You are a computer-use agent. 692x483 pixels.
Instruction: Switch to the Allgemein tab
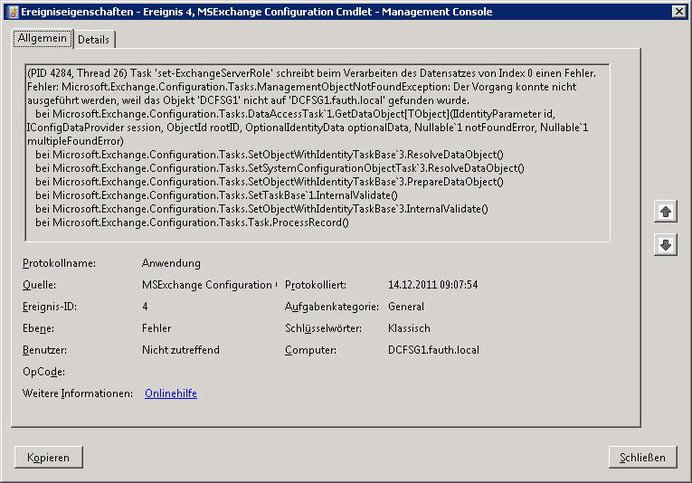42,38
